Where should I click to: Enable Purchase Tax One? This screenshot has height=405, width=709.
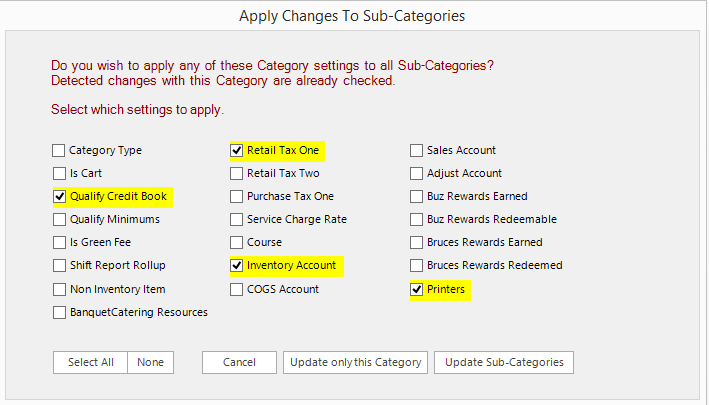coord(237,197)
